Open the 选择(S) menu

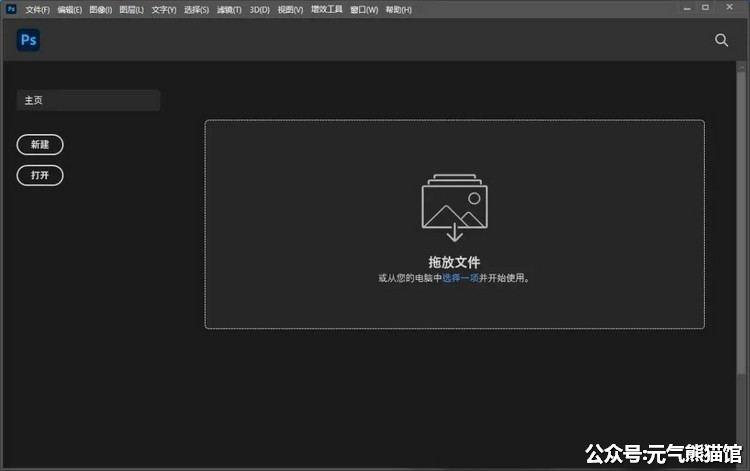196,9
